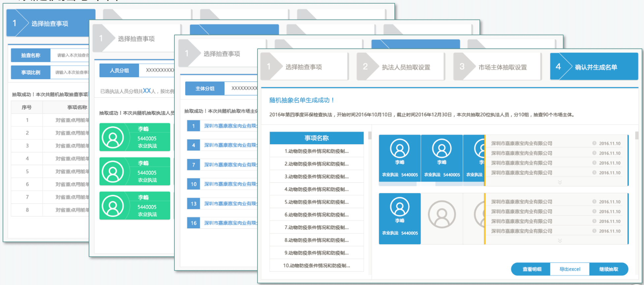Expand company list under the top group
The image size is (644, 285).
point(560,182)
